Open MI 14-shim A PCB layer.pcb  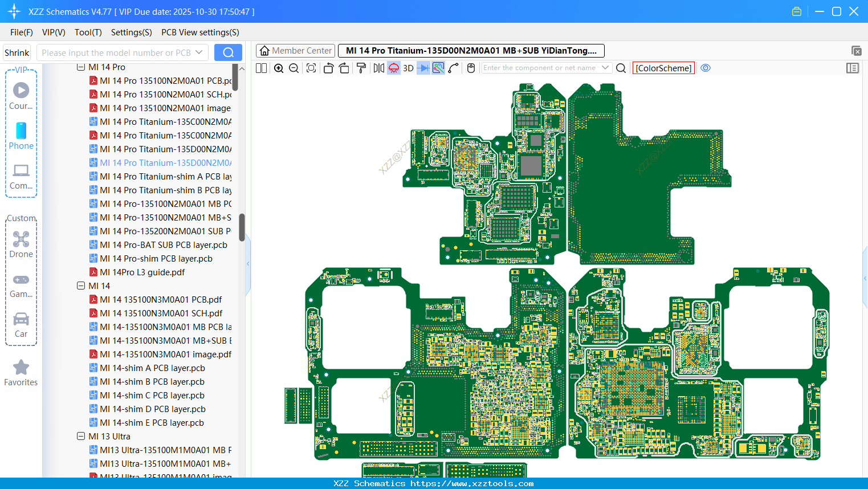point(147,368)
